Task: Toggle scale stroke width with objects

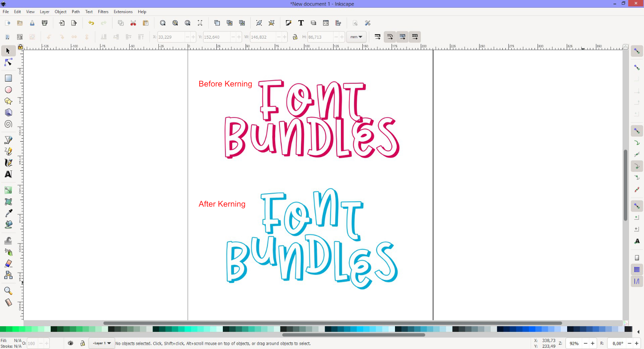Action: pos(377,37)
